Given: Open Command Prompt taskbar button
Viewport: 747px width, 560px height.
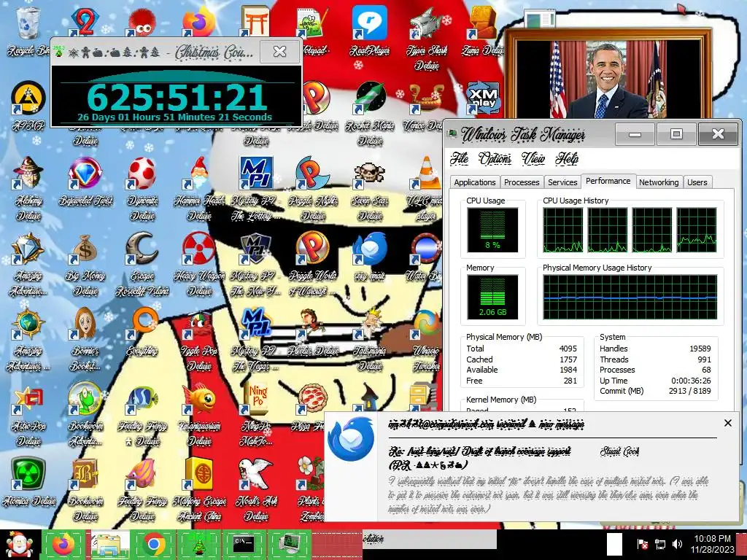Looking at the screenshot, I should 244,544.
